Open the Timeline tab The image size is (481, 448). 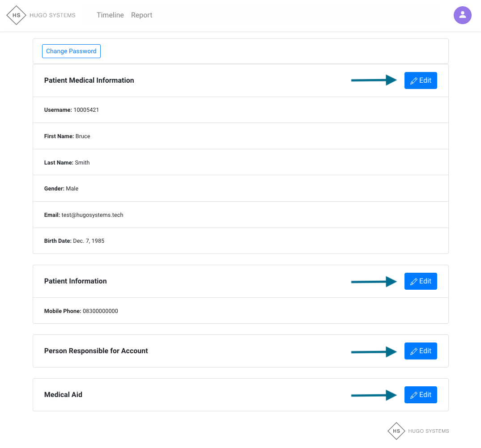point(110,15)
